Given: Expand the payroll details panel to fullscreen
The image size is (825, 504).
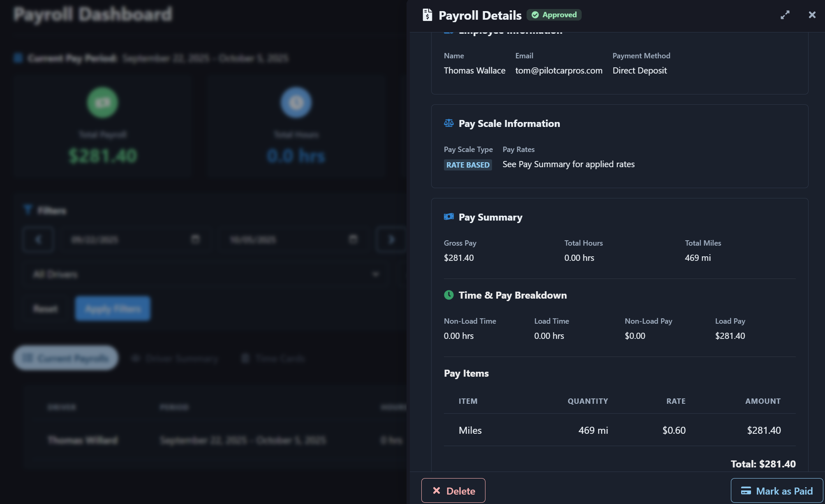Looking at the screenshot, I should (x=785, y=15).
